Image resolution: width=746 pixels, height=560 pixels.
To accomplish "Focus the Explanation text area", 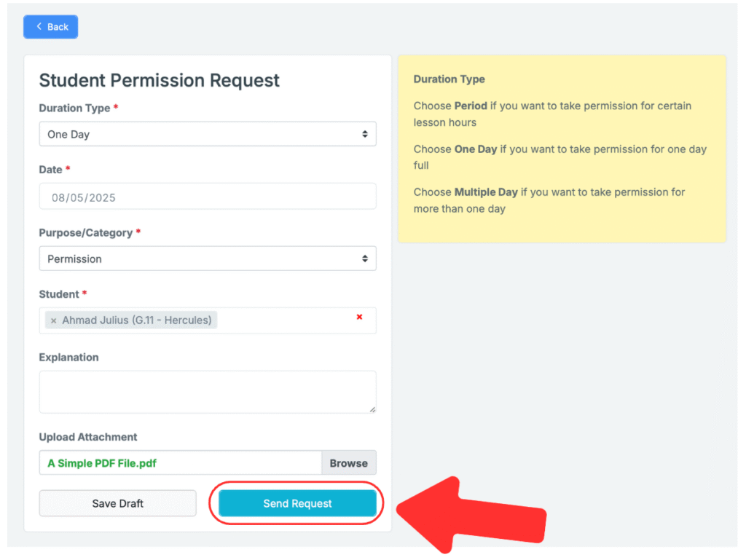I will [207, 392].
